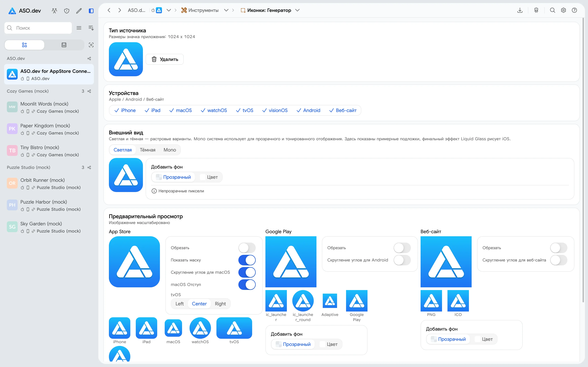
Task: Uncheck the Android device option
Action: click(x=308, y=110)
